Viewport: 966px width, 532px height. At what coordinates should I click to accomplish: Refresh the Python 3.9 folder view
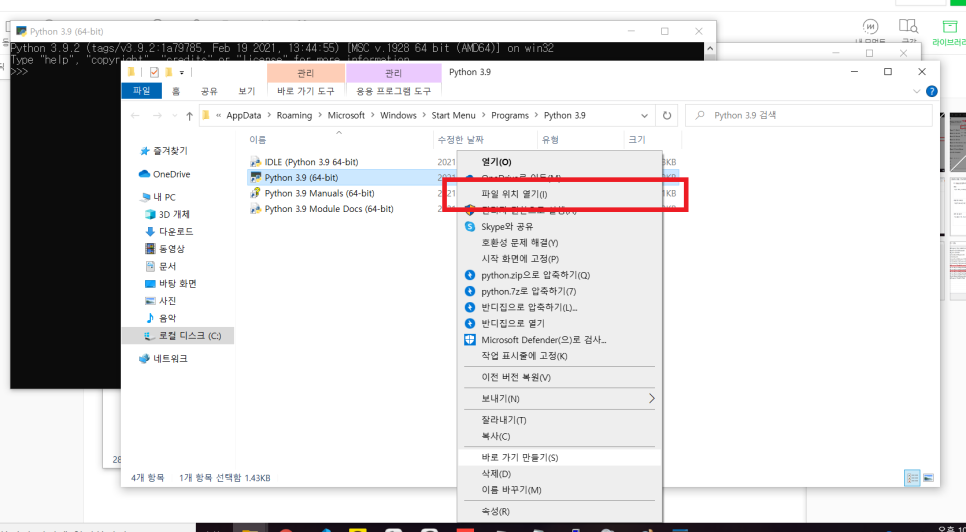click(667, 115)
